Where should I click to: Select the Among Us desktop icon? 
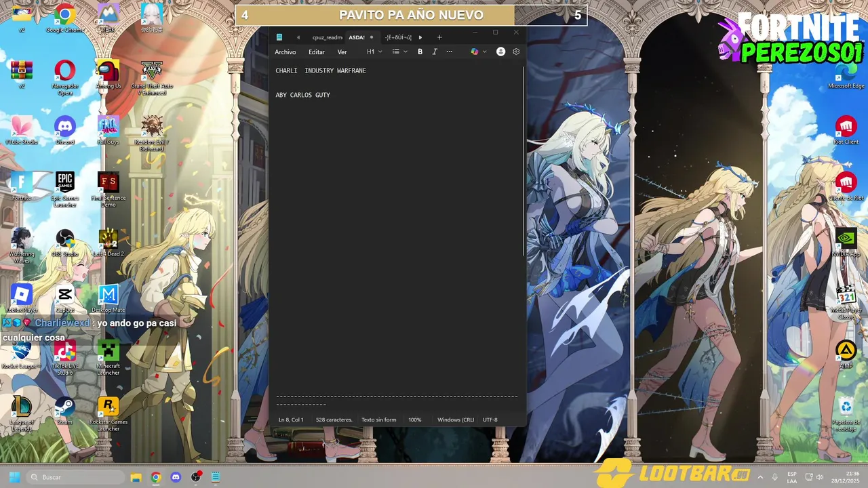[x=108, y=74]
